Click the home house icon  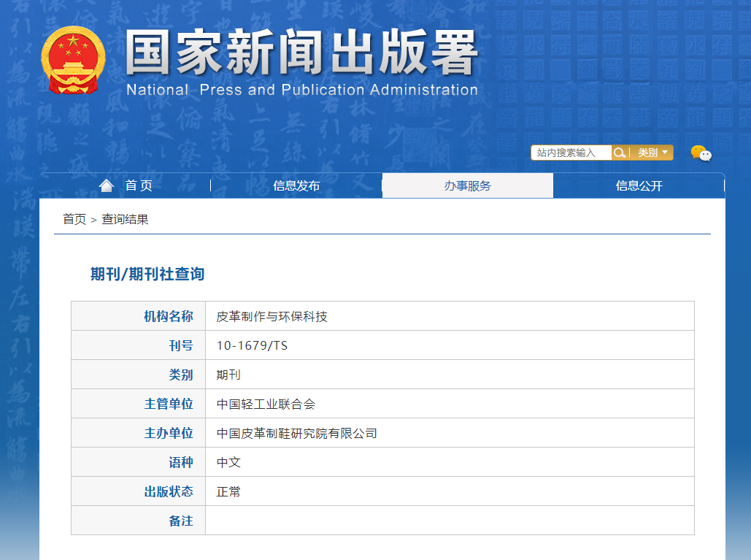[x=107, y=185]
